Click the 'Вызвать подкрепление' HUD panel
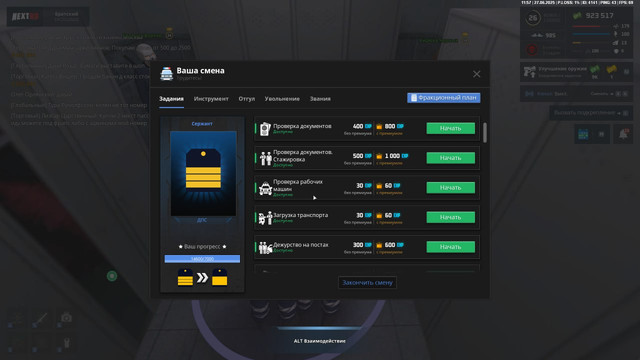This screenshot has width=640, height=360. click(x=591, y=113)
